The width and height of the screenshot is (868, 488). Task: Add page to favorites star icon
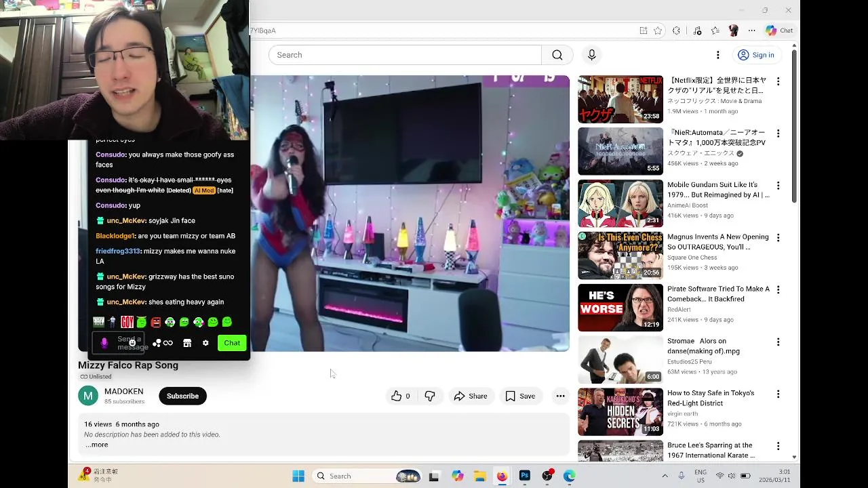point(658,30)
